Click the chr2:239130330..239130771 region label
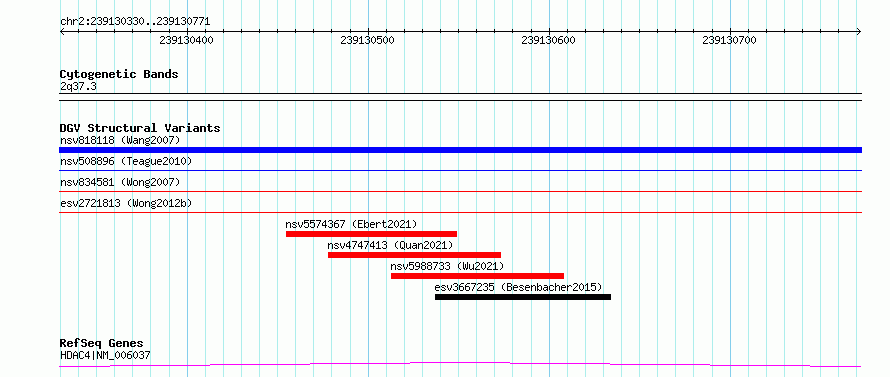This screenshot has height=377, width=890. (x=135, y=22)
